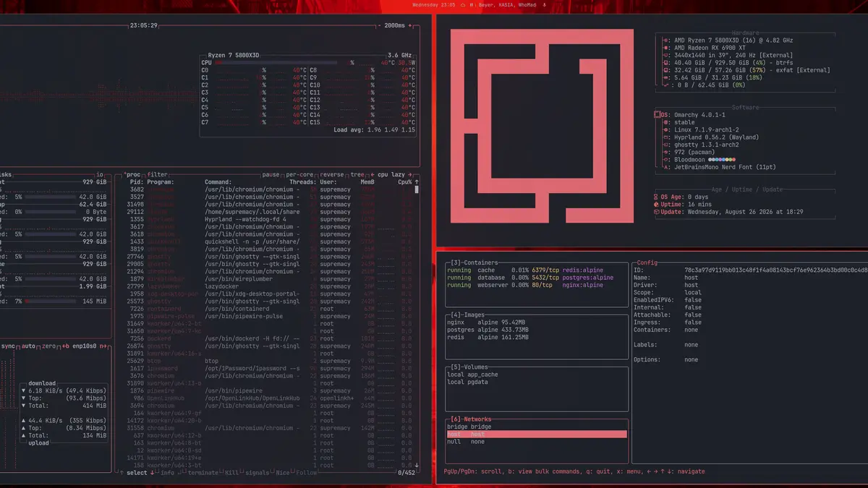
Task: Click Kill in the btop footer
Action: (x=232, y=473)
